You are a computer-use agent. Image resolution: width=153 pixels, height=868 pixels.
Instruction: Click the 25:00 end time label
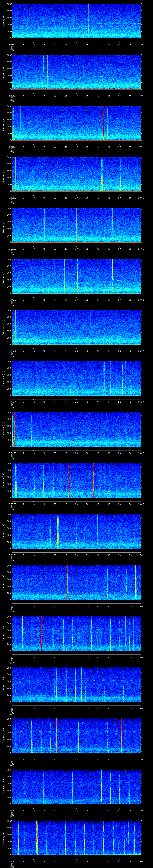141,453
